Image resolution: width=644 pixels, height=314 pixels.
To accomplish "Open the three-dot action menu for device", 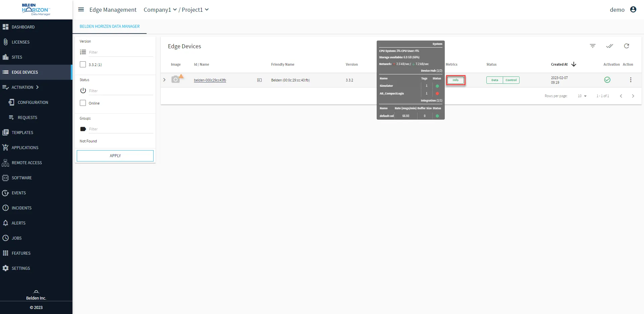I will [x=631, y=80].
